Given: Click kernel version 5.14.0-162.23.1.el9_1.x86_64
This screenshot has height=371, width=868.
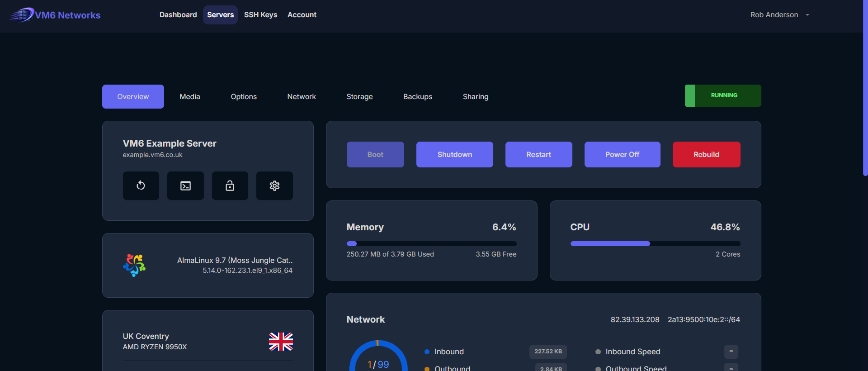Looking at the screenshot, I should [247, 271].
